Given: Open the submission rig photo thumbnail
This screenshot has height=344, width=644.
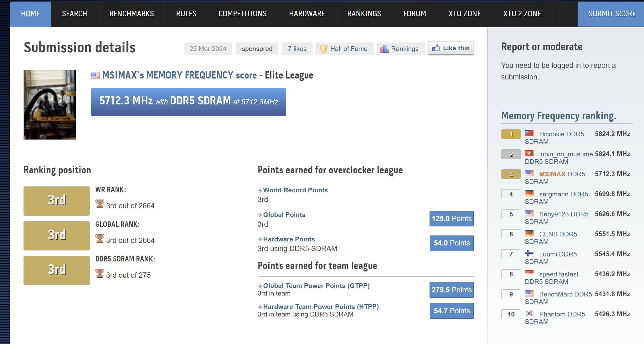Looking at the screenshot, I should (50, 105).
